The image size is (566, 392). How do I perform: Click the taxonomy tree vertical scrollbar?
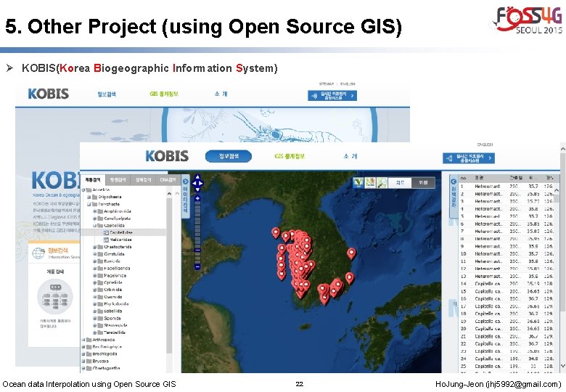click(169, 274)
